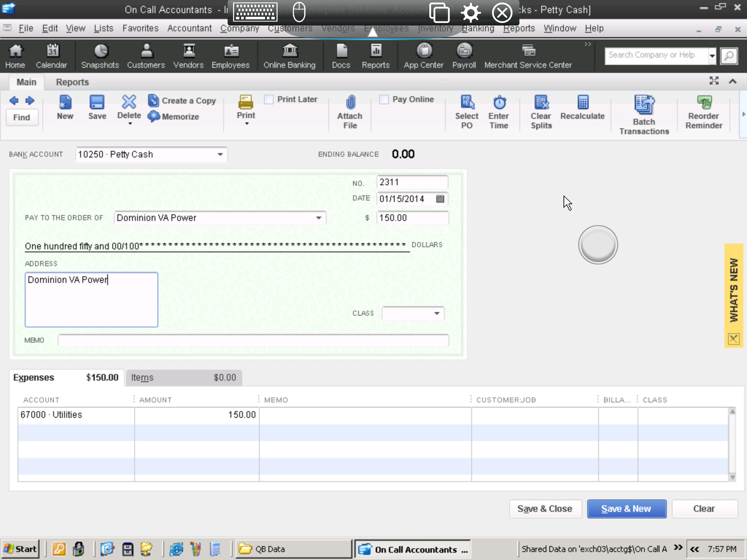
Task: Click the check Memo field
Action: 253,340
